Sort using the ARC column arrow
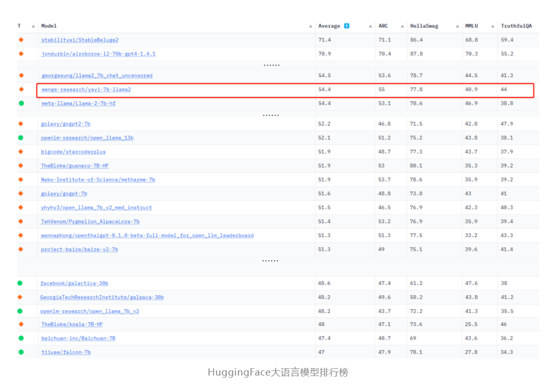Viewport: 557px width, 392px height. [x=402, y=26]
